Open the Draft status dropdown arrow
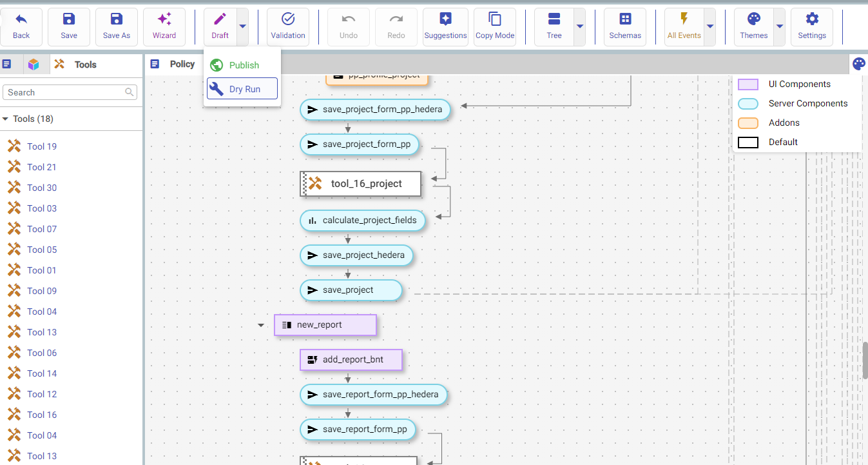 242,27
